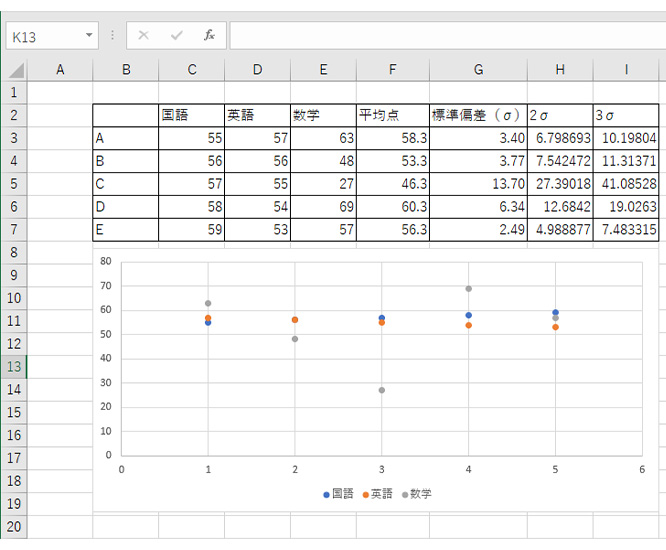Select row 13 header
Screen dimensions: 666x550
click(x=13, y=366)
